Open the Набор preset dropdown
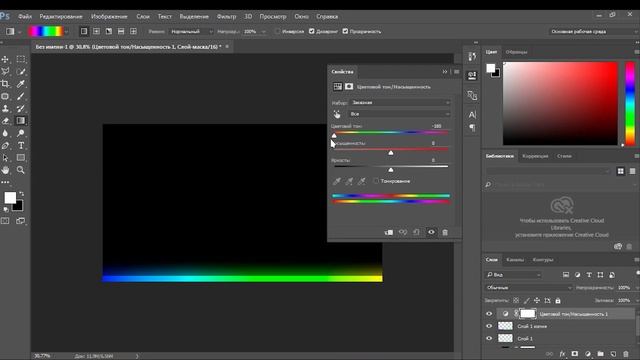 [x=400, y=102]
